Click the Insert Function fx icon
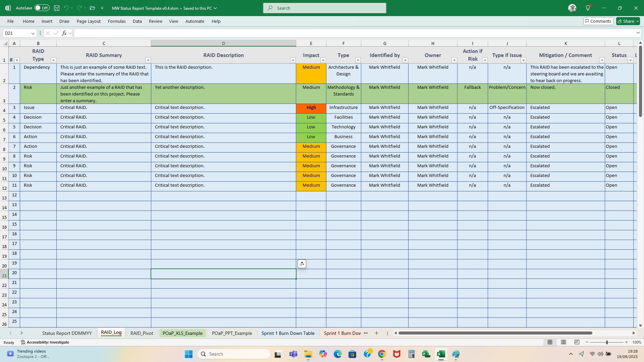 (x=64, y=33)
